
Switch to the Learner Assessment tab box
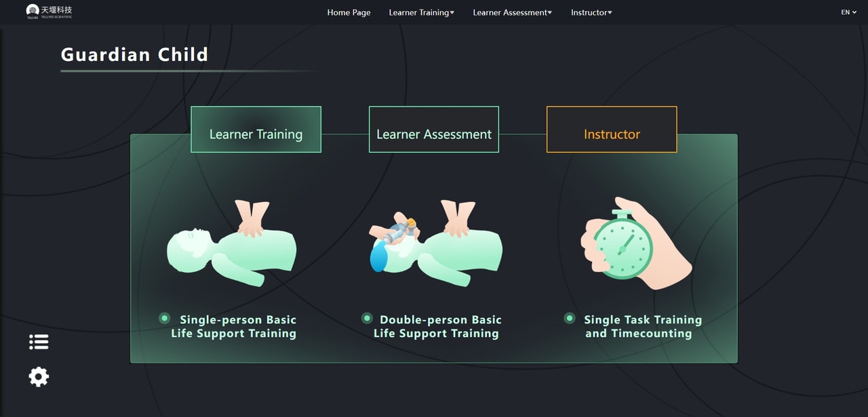coord(434,130)
